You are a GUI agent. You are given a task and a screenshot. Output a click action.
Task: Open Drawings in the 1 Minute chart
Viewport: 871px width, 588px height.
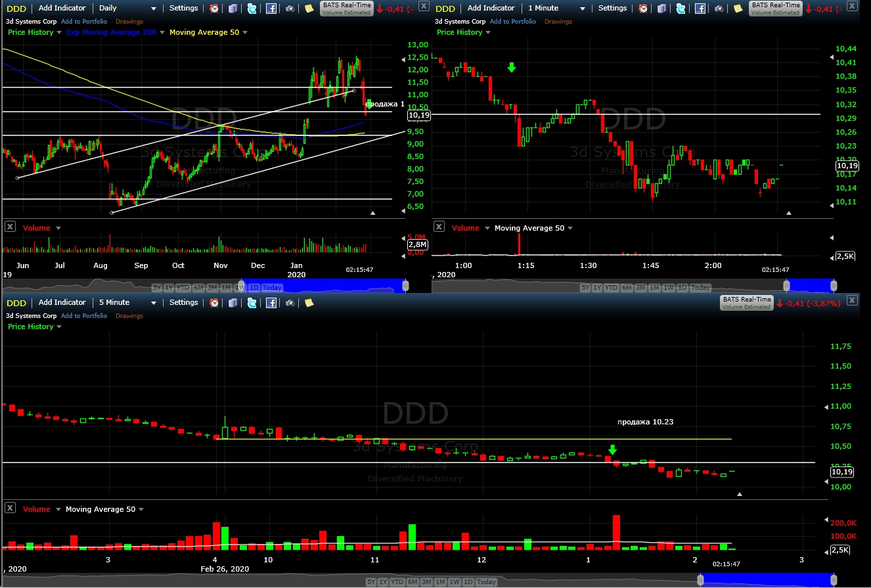coord(558,22)
